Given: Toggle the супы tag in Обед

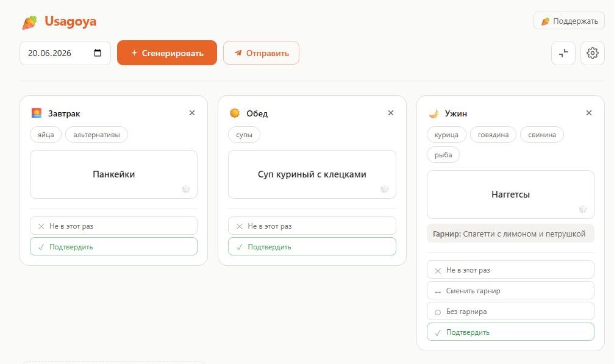Looking at the screenshot, I should coord(244,135).
